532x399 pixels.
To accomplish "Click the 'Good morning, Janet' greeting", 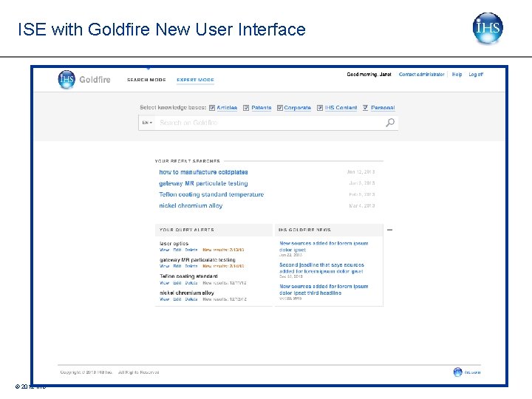I will (x=369, y=75).
